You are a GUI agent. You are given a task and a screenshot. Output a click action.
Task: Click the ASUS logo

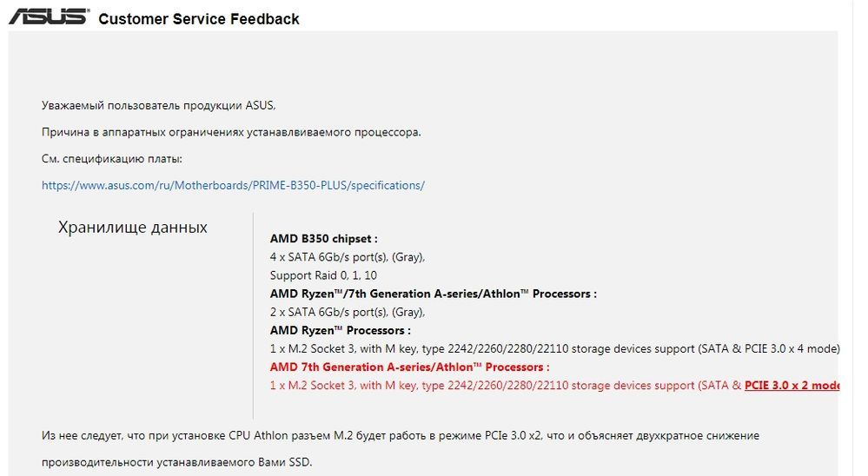(x=49, y=17)
